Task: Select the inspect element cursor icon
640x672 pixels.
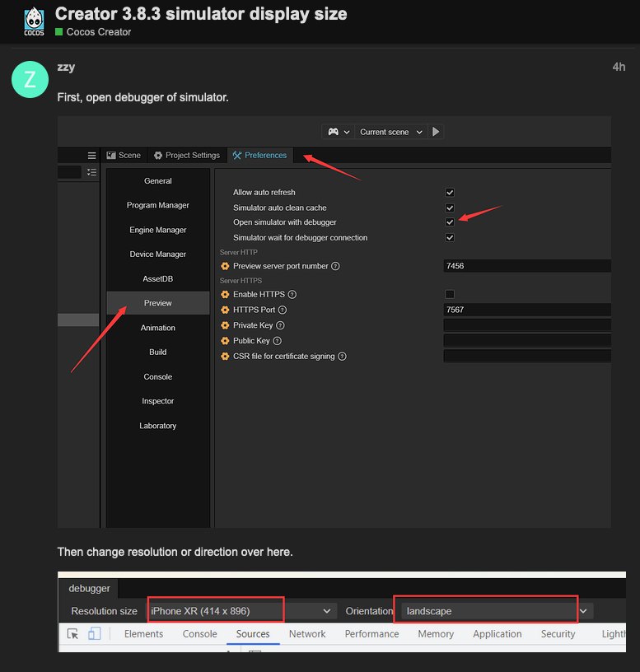Action: tap(72, 634)
